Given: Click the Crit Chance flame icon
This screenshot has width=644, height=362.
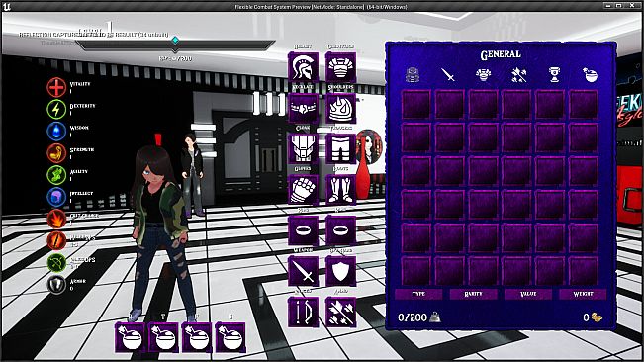Looking at the screenshot, I should pyautogui.click(x=56, y=219).
